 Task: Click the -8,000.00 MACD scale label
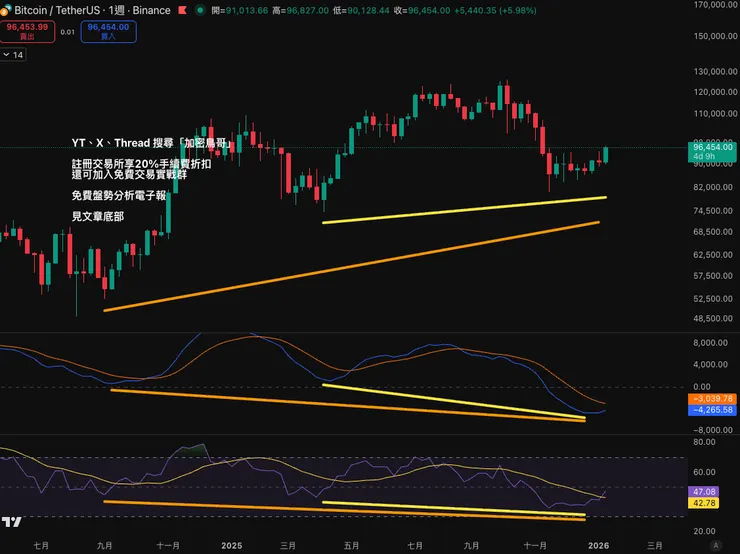pos(713,430)
